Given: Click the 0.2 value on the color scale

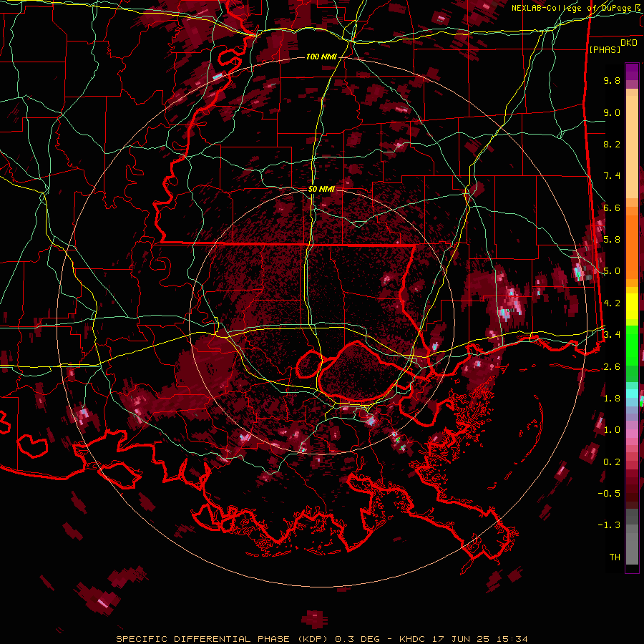Looking at the screenshot, I should coord(612,462).
